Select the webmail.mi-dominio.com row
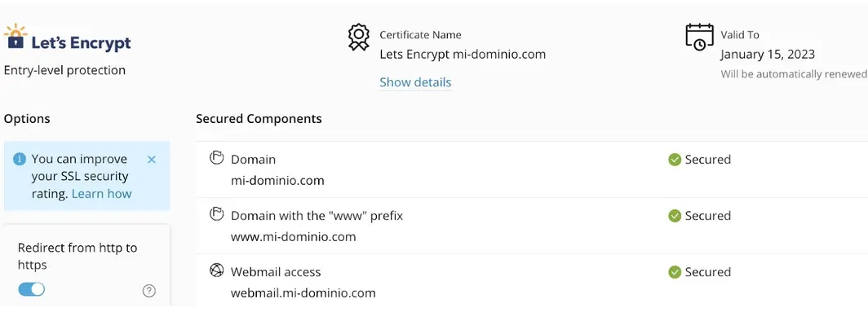Image resolution: width=868 pixels, height=321 pixels. click(x=531, y=280)
